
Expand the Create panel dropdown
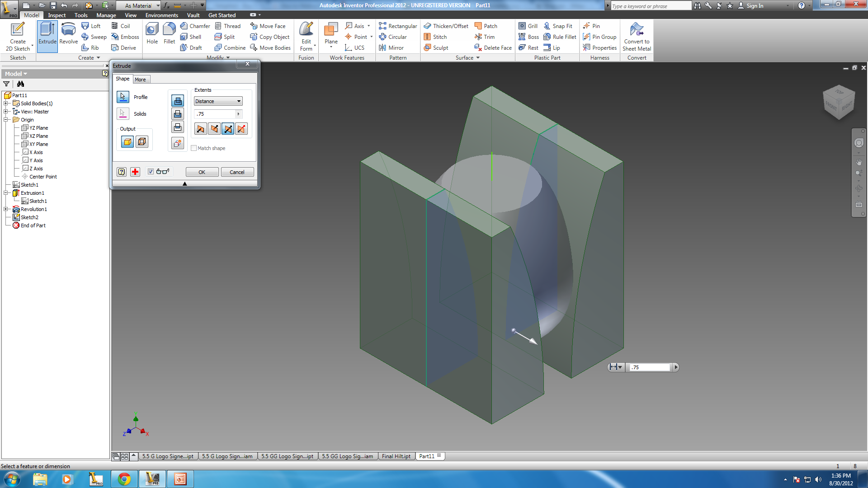point(89,58)
